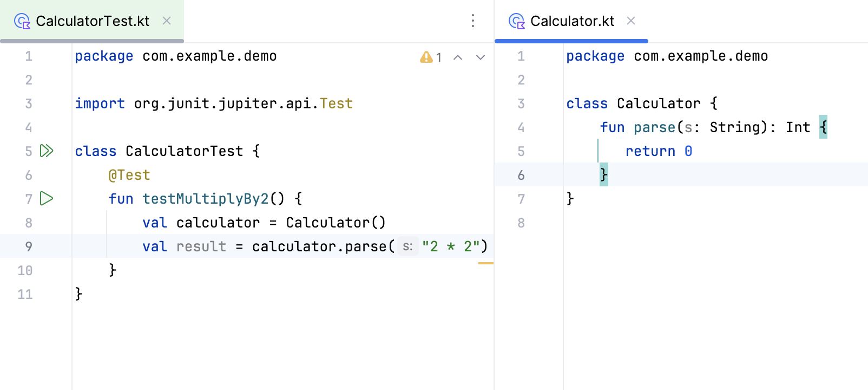Click the @Test annotation
This screenshot has width=868, height=390.
(129, 175)
